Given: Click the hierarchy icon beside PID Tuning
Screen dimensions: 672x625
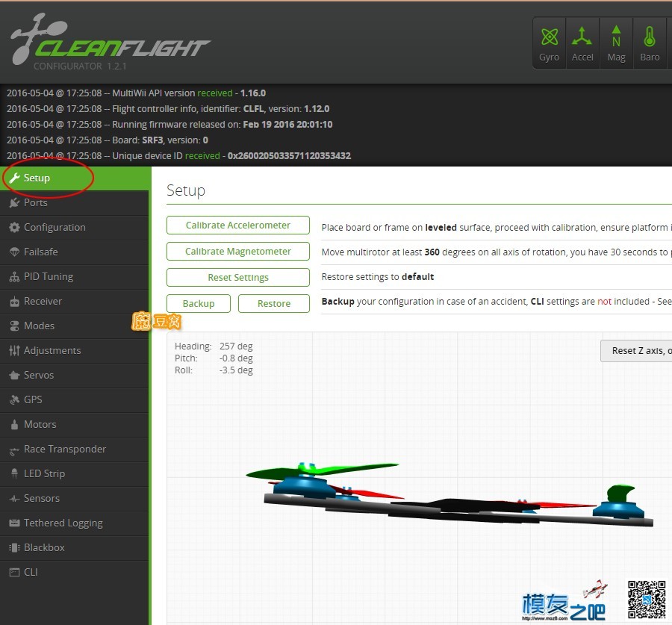Looking at the screenshot, I should 15,276.
